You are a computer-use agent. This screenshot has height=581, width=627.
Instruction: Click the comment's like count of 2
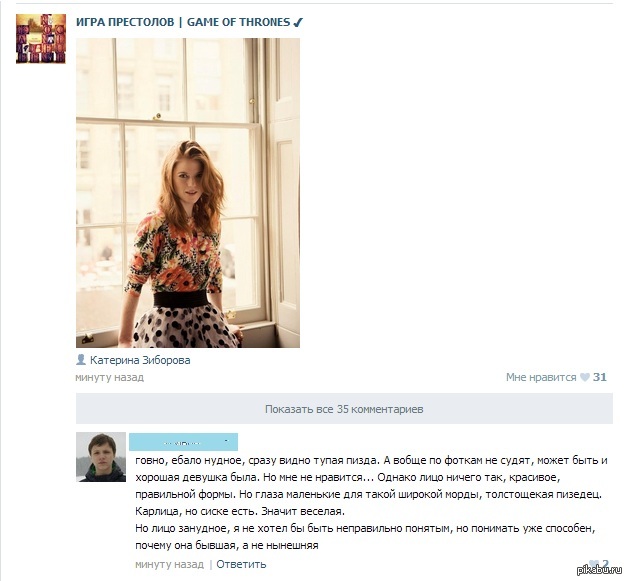click(605, 564)
